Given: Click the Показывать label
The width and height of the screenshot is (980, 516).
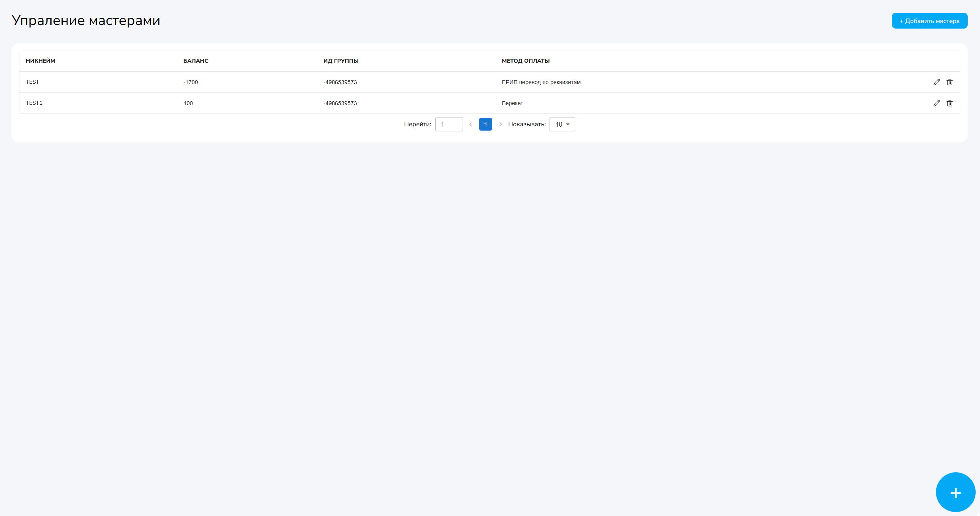Looking at the screenshot, I should click(527, 124).
